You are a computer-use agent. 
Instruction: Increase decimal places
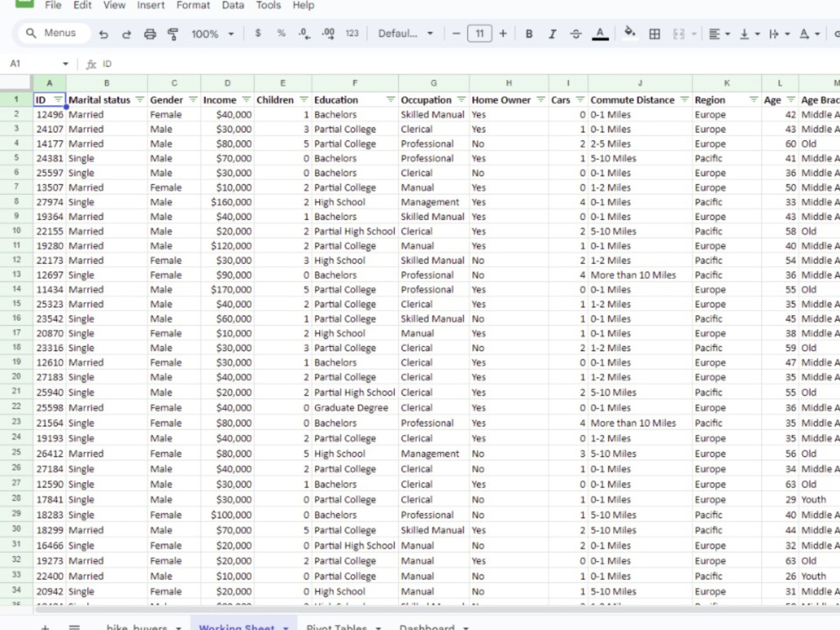(x=328, y=34)
